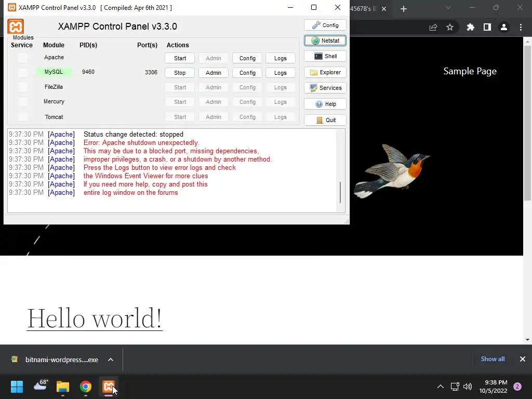Bookmark this page with star icon in Chrome
532x399 pixels.
[x=450, y=28]
